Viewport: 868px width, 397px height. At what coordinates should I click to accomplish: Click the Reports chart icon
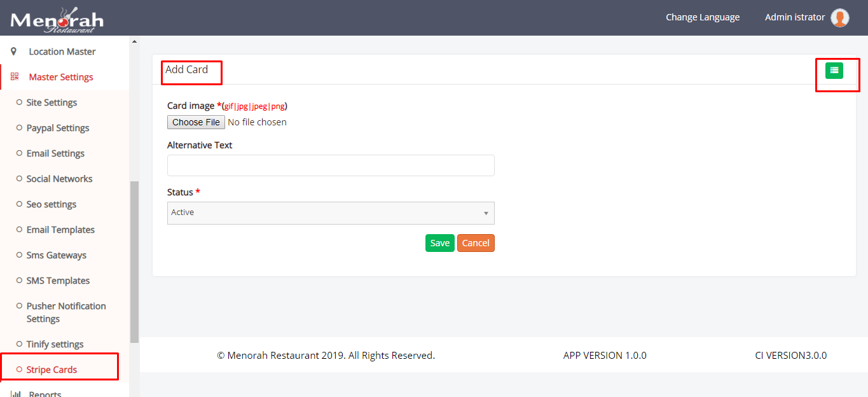tap(15, 394)
